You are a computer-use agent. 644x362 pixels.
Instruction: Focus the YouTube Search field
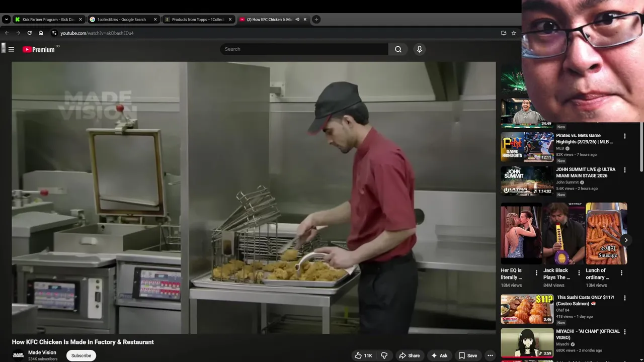304,49
